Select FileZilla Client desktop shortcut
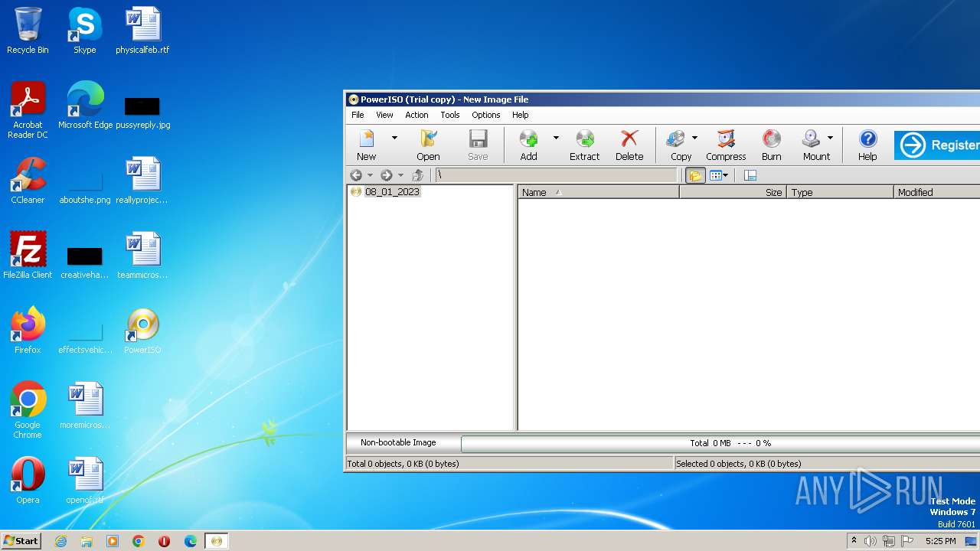The image size is (980, 551). [x=28, y=256]
